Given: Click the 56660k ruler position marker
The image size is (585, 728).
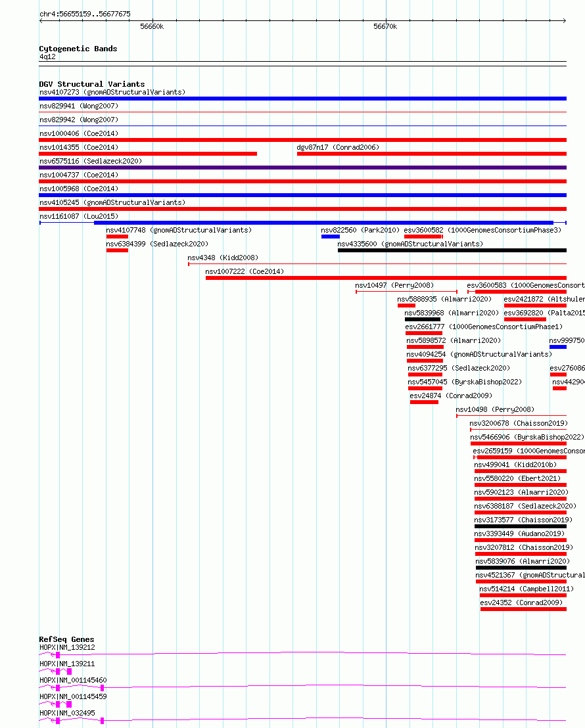Looking at the screenshot, I should pos(152,27).
